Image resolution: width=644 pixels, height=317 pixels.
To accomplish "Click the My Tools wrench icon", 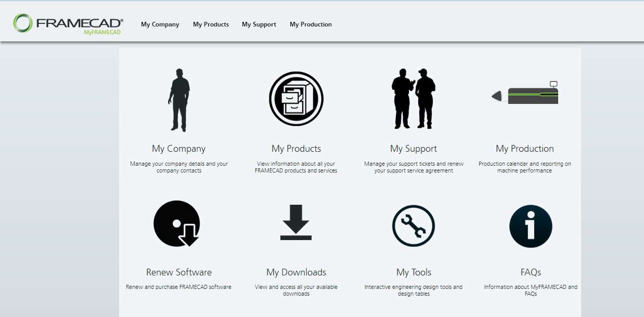I will coord(414,226).
